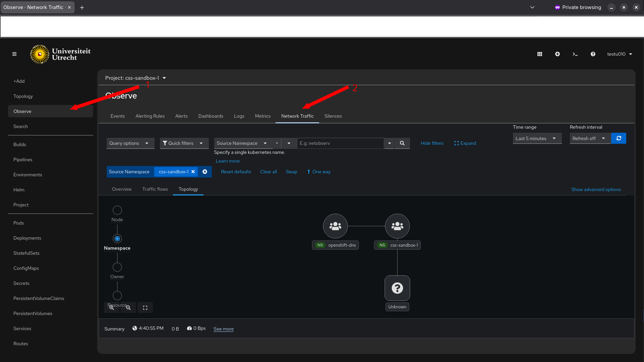This screenshot has width=644, height=362.
Task: Select the Owner scope radio
Action: coord(117,267)
